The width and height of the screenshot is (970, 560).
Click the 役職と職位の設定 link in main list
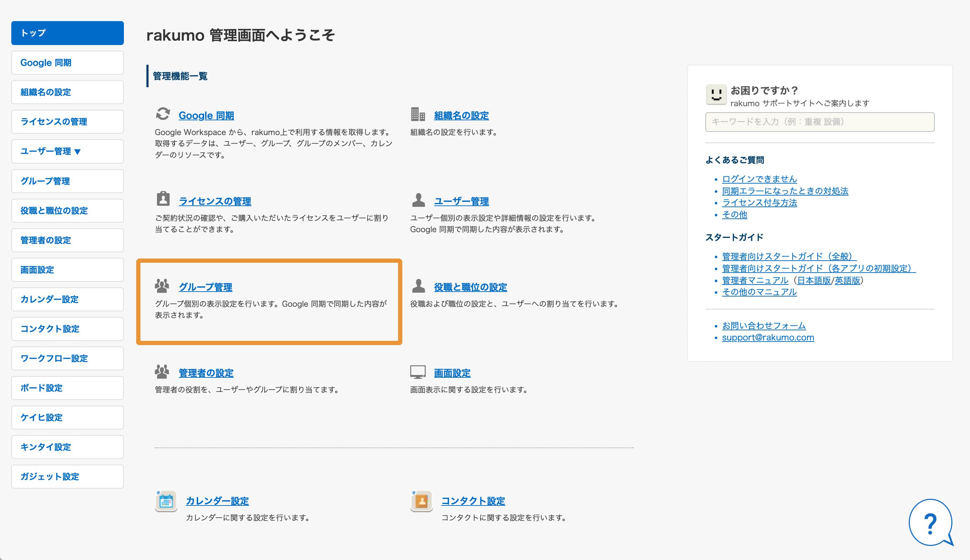(x=471, y=287)
